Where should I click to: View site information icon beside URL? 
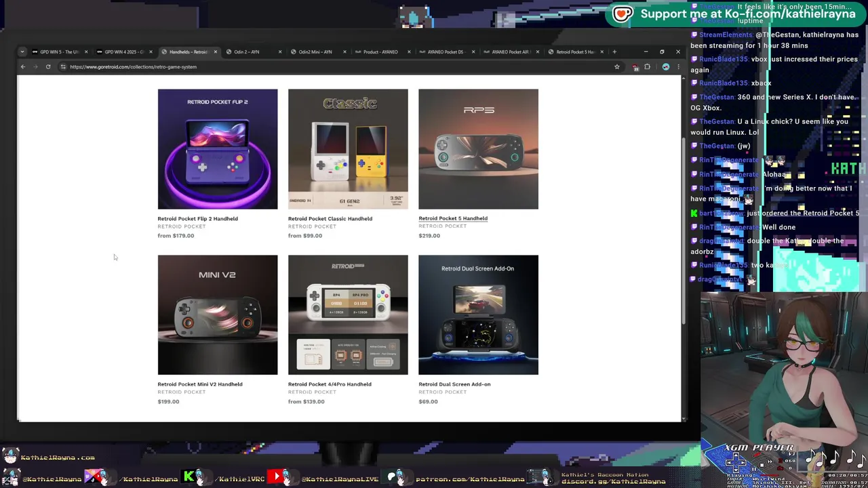(63, 66)
